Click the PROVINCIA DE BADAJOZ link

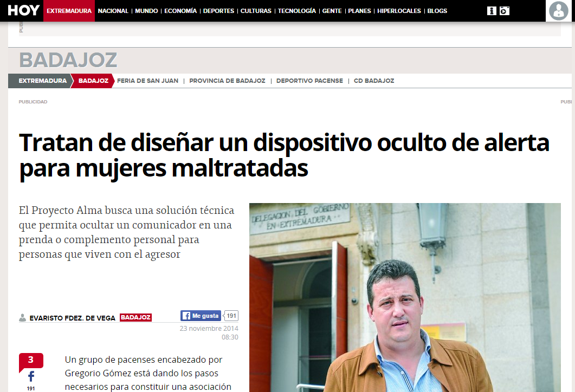(x=226, y=80)
